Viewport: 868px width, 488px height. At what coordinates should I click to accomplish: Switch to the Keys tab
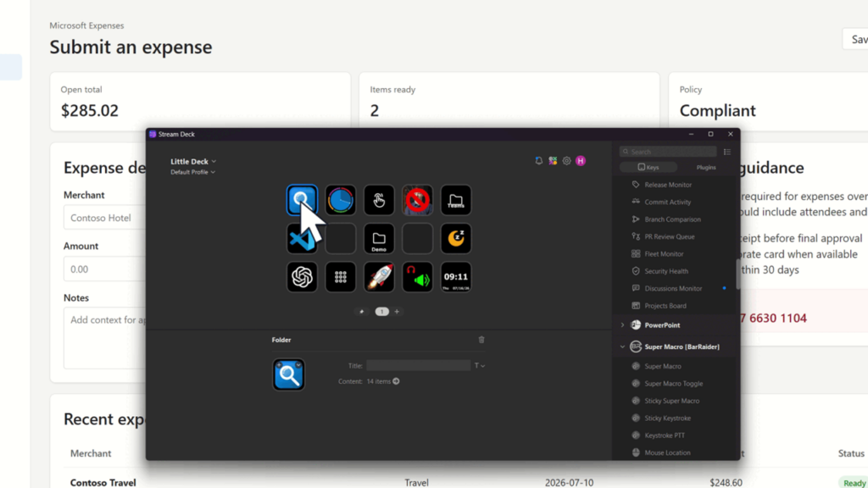[648, 167]
